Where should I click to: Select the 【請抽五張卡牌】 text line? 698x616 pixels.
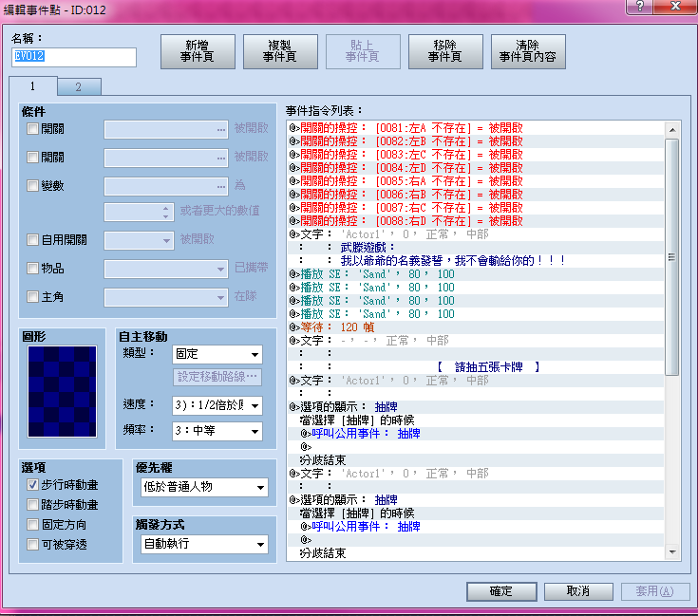476,367
